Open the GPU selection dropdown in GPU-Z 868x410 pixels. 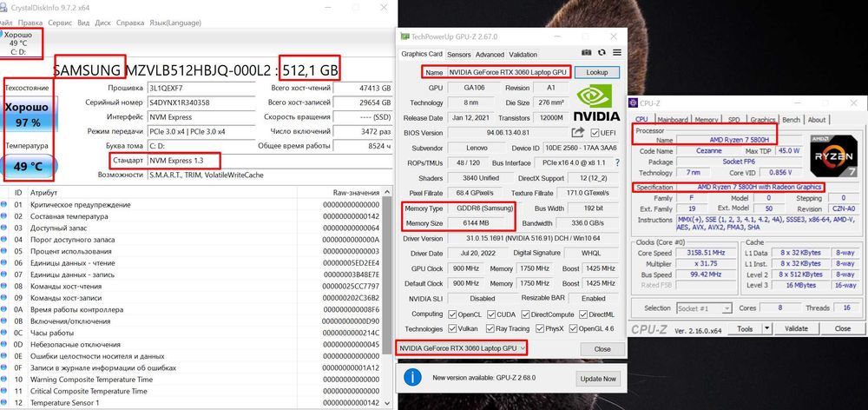[461, 348]
